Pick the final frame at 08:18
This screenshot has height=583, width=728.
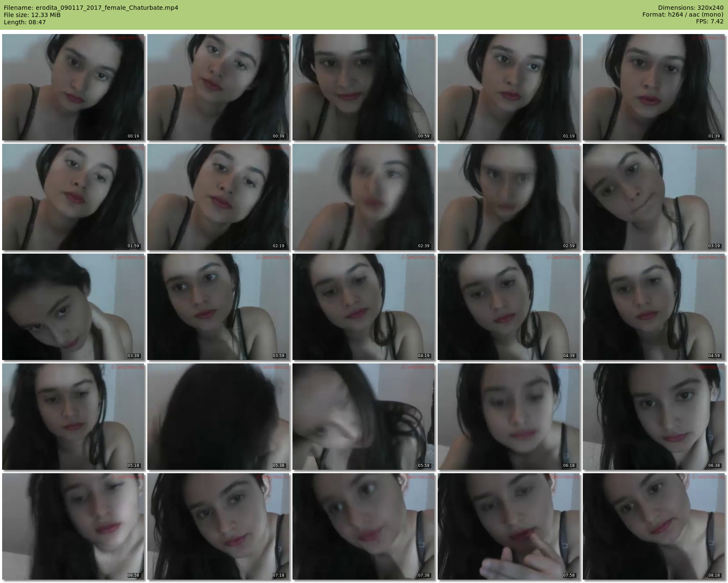654,526
